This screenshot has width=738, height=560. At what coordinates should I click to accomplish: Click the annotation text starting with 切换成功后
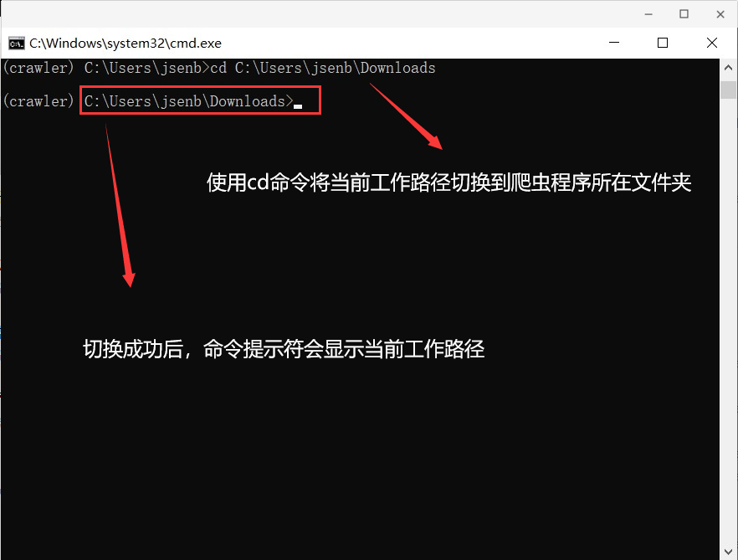point(284,348)
